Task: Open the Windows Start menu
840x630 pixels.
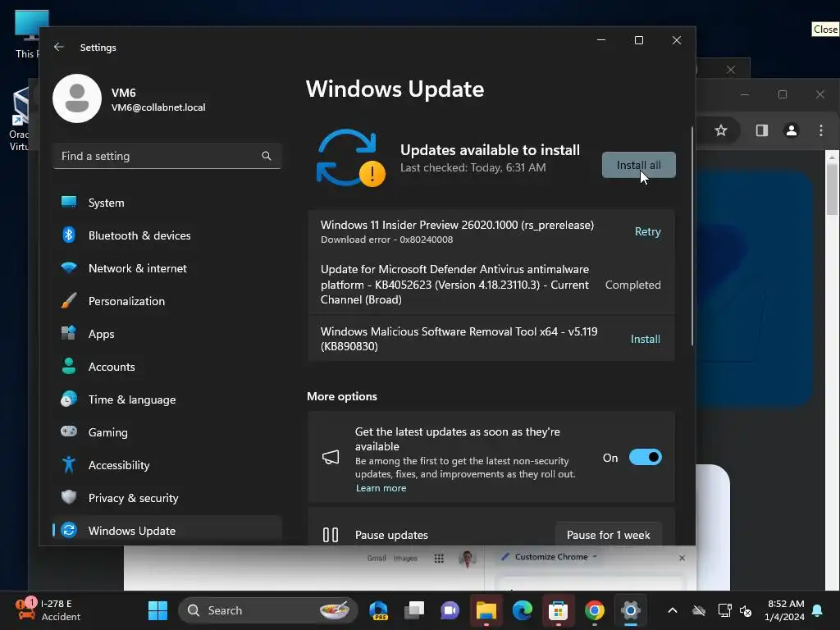Action: (x=158, y=610)
